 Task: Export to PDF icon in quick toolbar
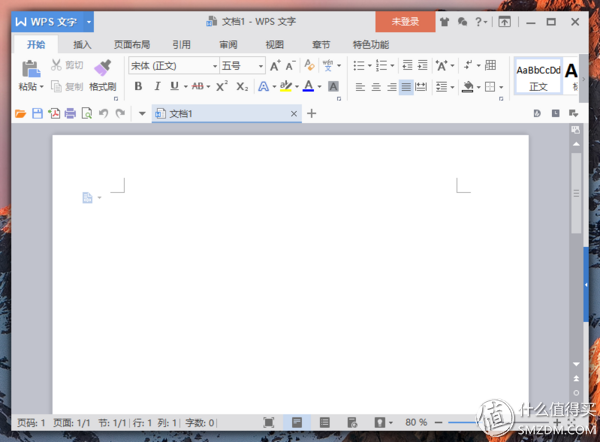click(x=54, y=114)
